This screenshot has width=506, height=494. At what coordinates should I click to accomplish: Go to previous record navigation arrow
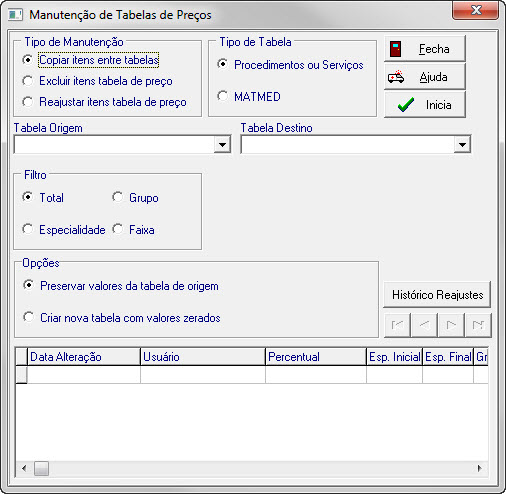424,325
